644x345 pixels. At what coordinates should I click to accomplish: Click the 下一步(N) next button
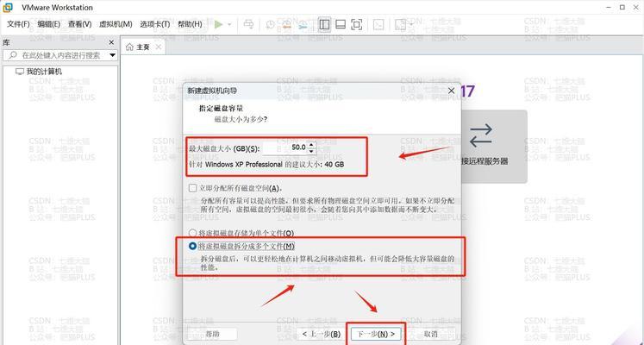[376, 334]
